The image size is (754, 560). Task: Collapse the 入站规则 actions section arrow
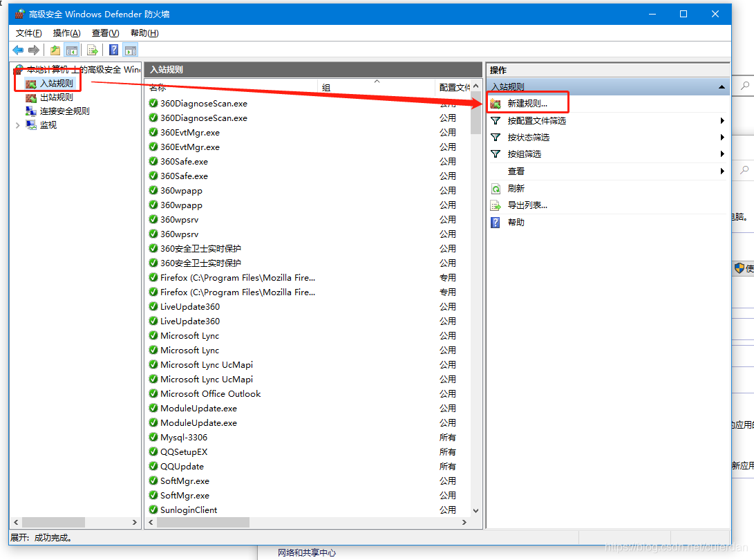click(722, 87)
